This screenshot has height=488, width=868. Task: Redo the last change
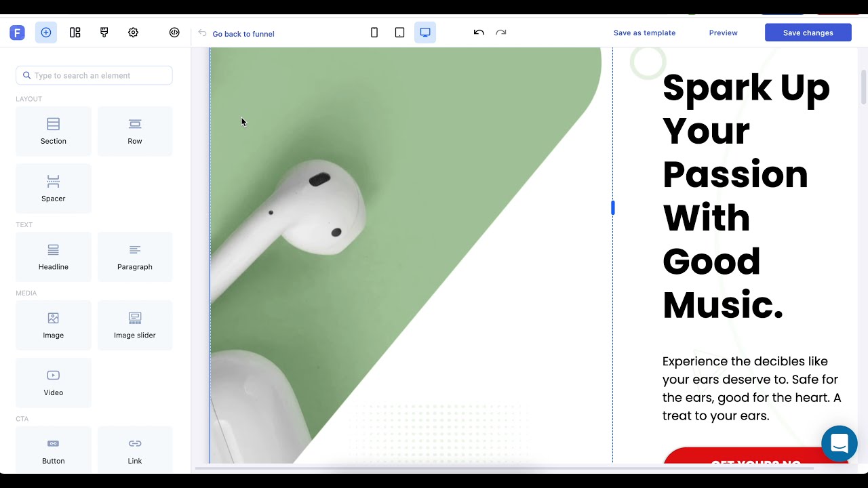click(501, 33)
